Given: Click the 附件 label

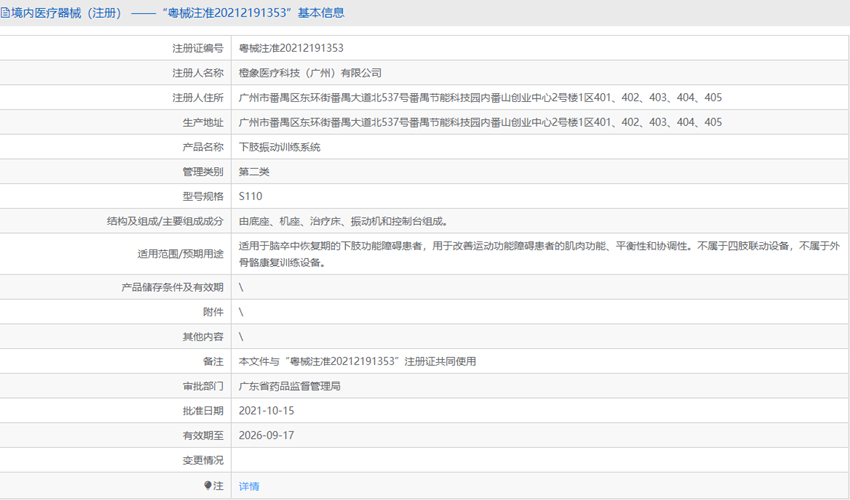Looking at the screenshot, I should 213,312.
